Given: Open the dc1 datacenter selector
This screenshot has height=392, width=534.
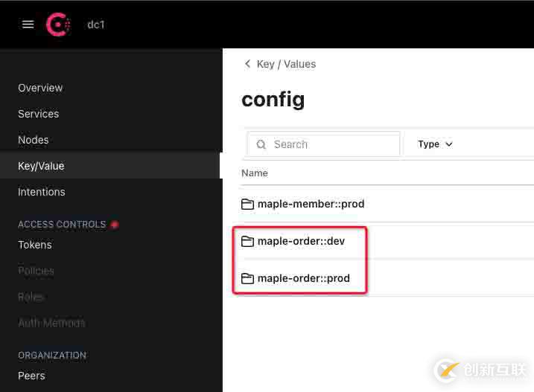Looking at the screenshot, I should pos(96,25).
